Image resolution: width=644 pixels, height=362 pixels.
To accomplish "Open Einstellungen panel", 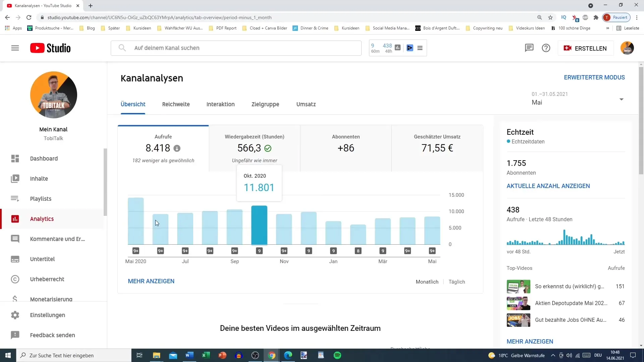I will click(x=48, y=315).
